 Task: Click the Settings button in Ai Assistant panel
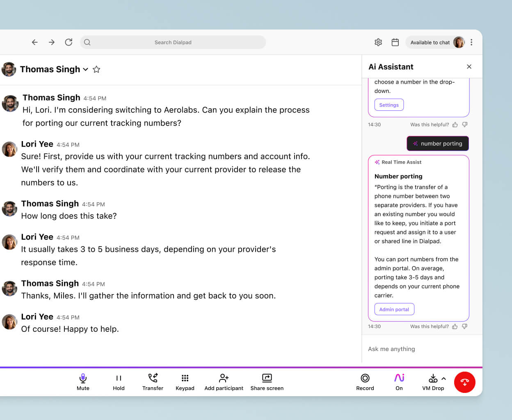coord(389,105)
